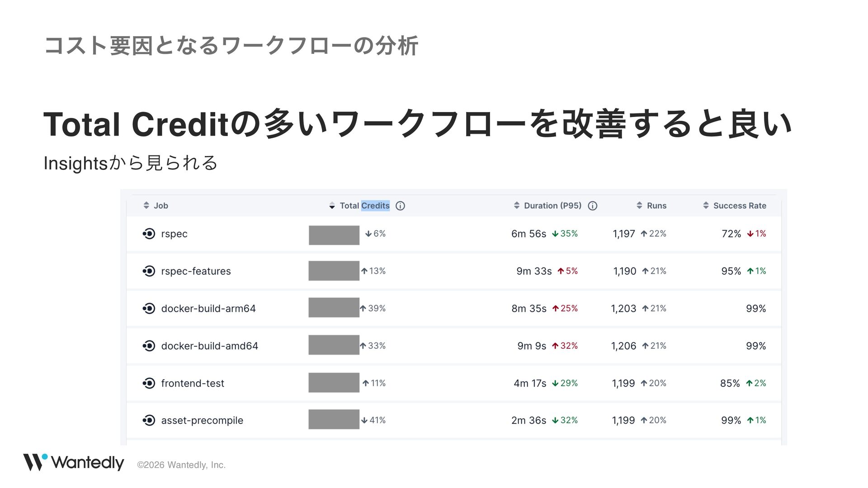Click the frontend-test job icon
Image resolution: width=868 pixels, height=488 pixels.
click(x=149, y=383)
